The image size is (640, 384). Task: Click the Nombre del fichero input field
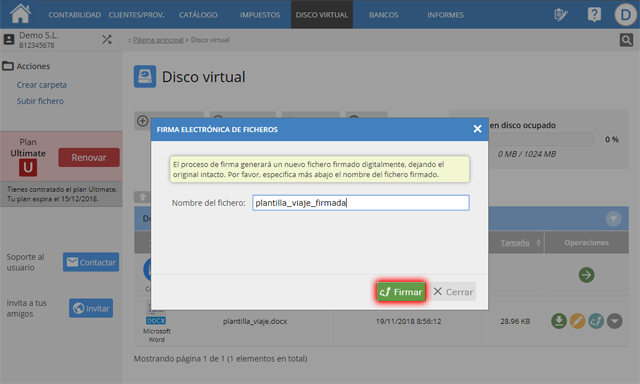361,203
